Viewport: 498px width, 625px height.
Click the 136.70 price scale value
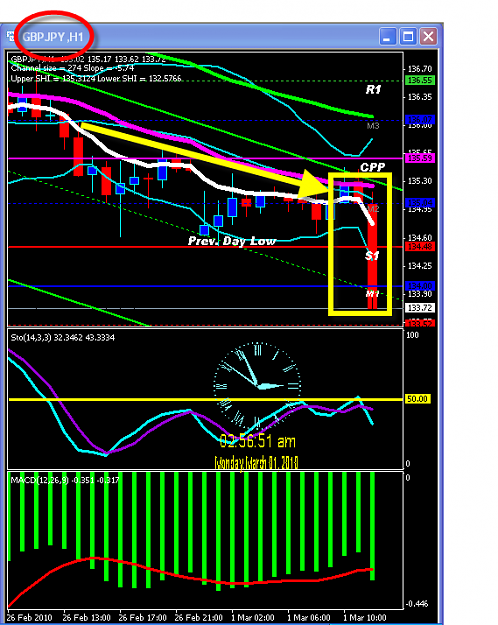coord(420,69)
